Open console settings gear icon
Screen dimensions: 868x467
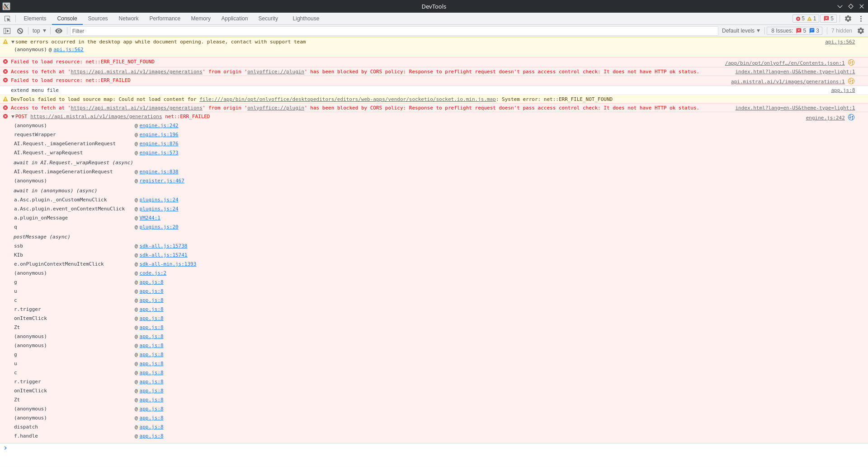(x=860, y=31)
